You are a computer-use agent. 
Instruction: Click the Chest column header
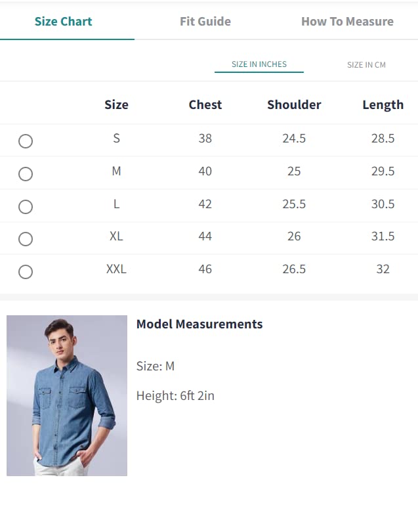click(x=205, y=104)
